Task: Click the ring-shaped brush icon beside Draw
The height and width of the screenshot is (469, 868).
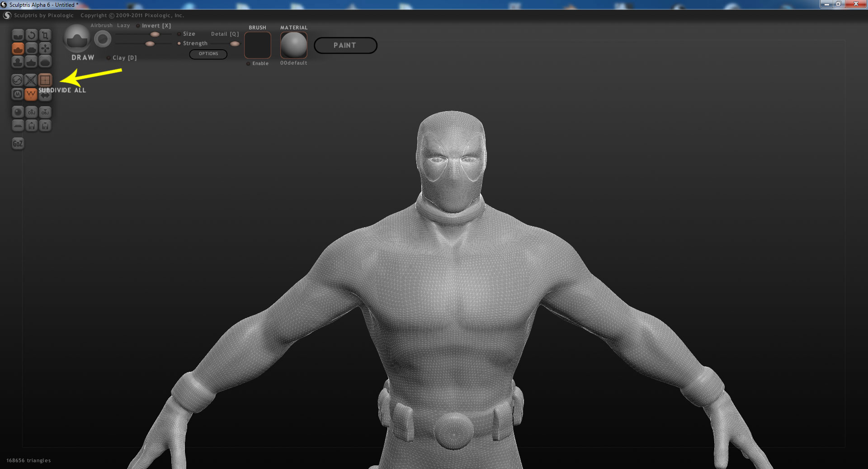Action: pyautogui.click(x=103, y=39)
